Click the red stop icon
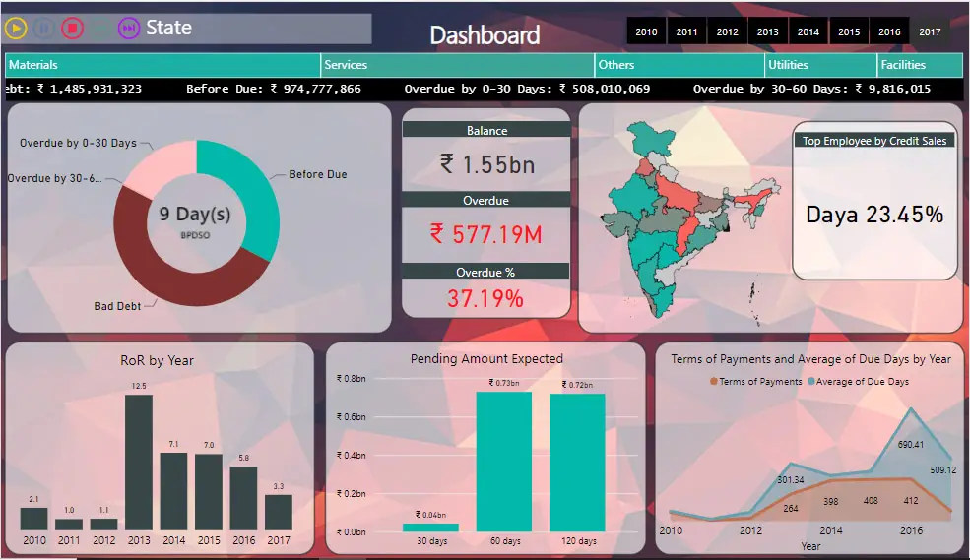Viewport: 970px width, 560px height. pos(72,29)
